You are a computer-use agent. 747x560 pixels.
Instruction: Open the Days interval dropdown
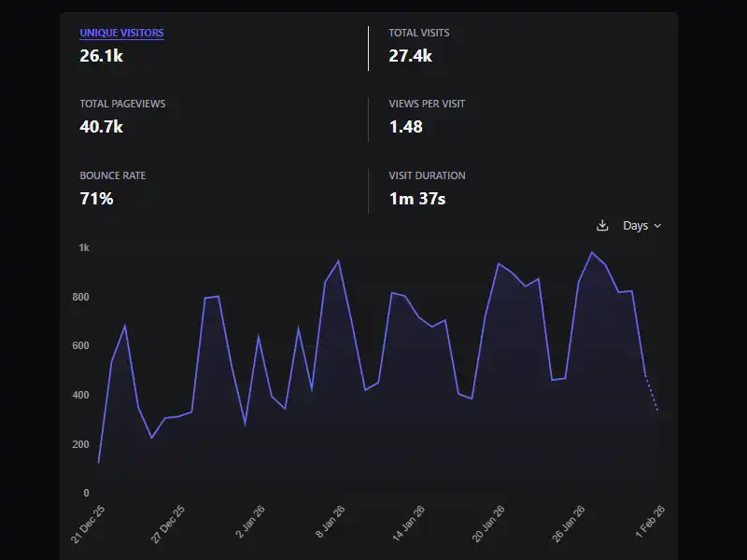pyautogui.click(x=637, y=225)
